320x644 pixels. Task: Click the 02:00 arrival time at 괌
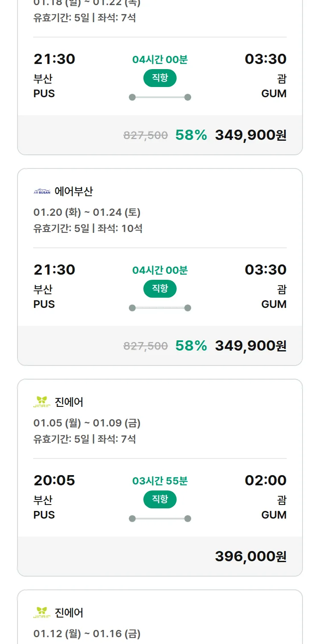pyautogui.click(x=265, y=480)
